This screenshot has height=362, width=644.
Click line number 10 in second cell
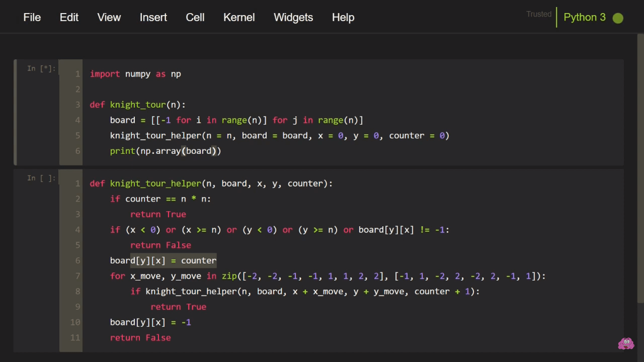coord(75,322)
